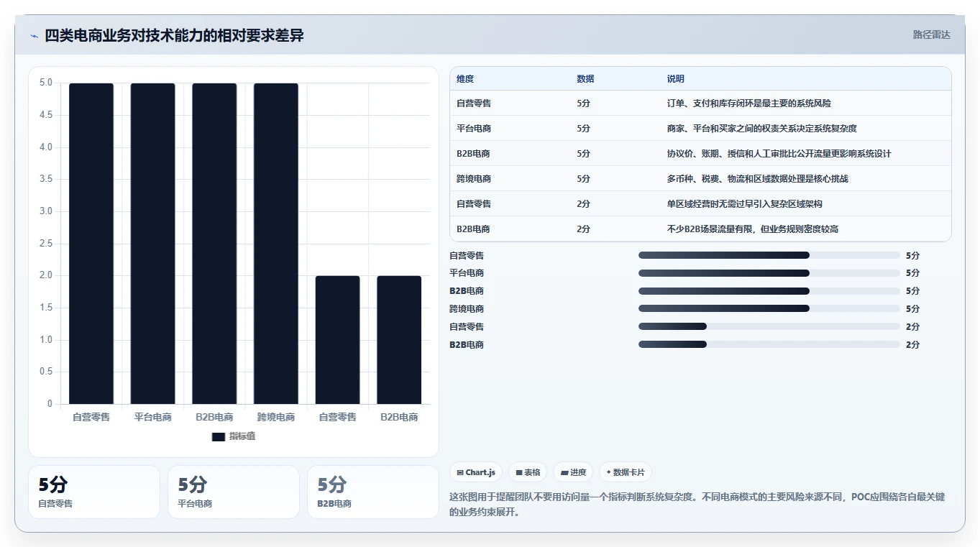The height and width of the screenshot is (547, 980).
Task: Click the 路径雷达 label in header
Action: coord(932,35)
